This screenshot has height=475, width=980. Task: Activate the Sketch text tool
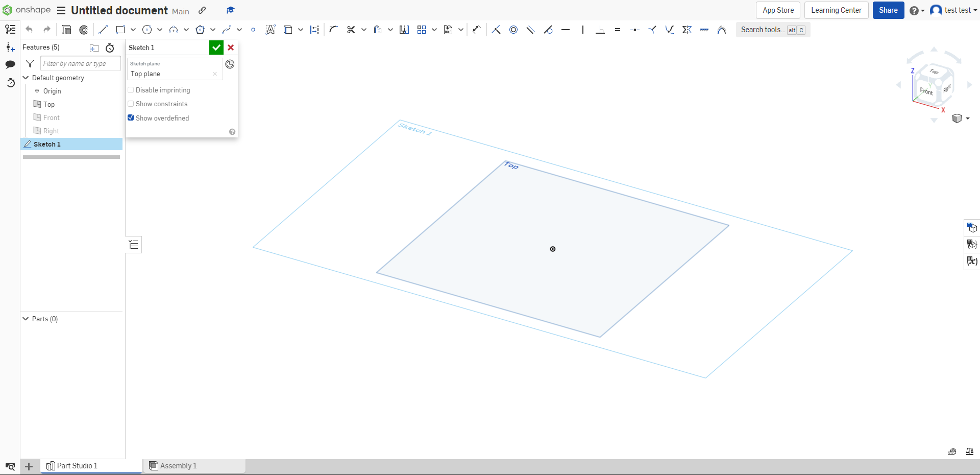[x=271, y=30]
